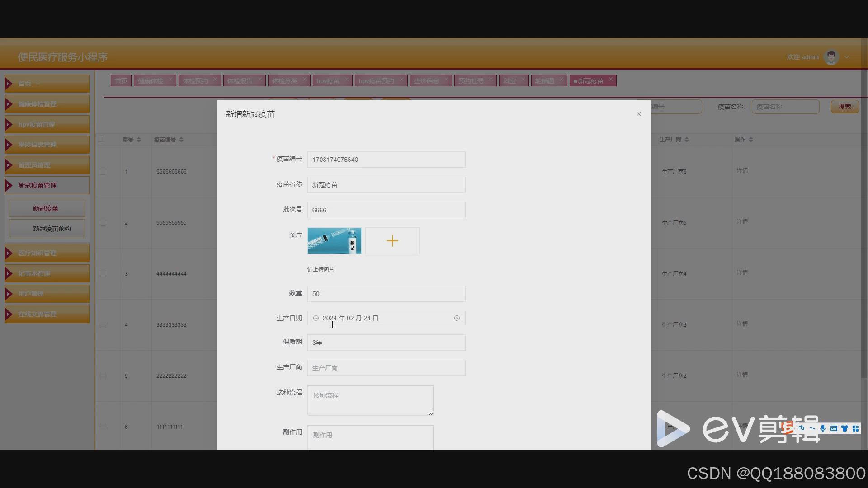Open the IME soft keyboard icon
The height and width of the screenshot is (488, 868).
(x=834, y=428)
